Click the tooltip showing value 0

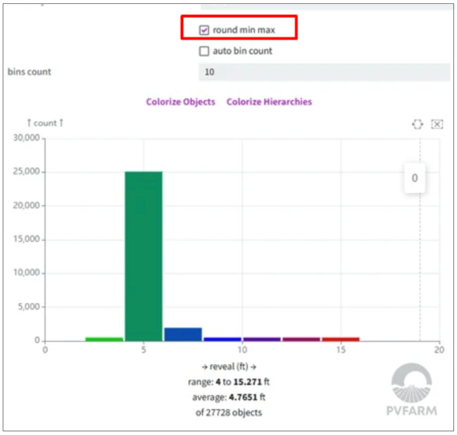pos(415,178)
